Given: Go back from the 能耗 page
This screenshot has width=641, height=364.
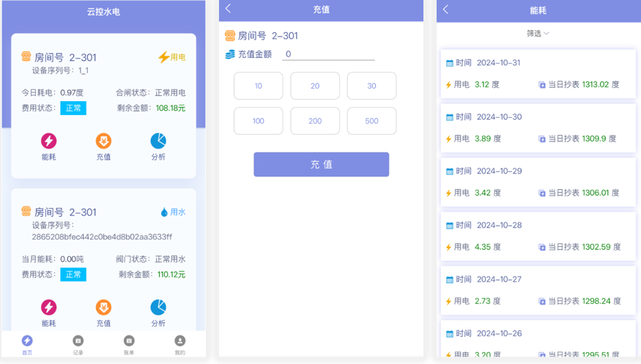Looking at the screenshot, I should pyautogui.click(x=446, y=10).
